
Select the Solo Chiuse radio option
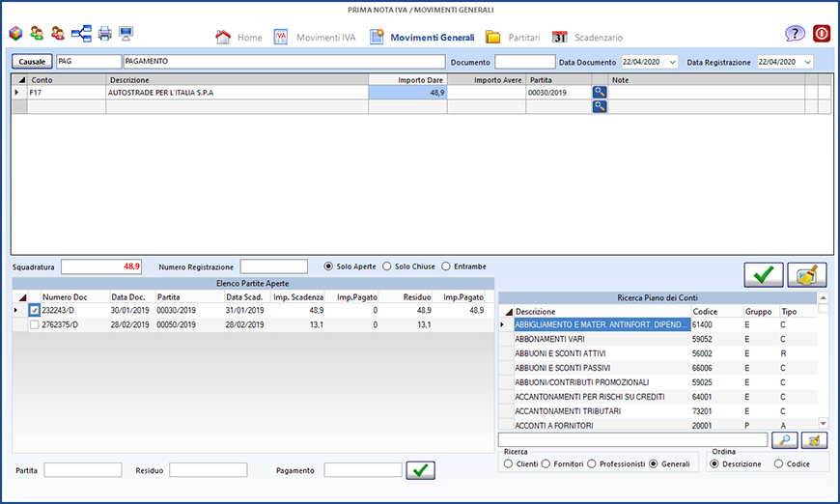388,266
